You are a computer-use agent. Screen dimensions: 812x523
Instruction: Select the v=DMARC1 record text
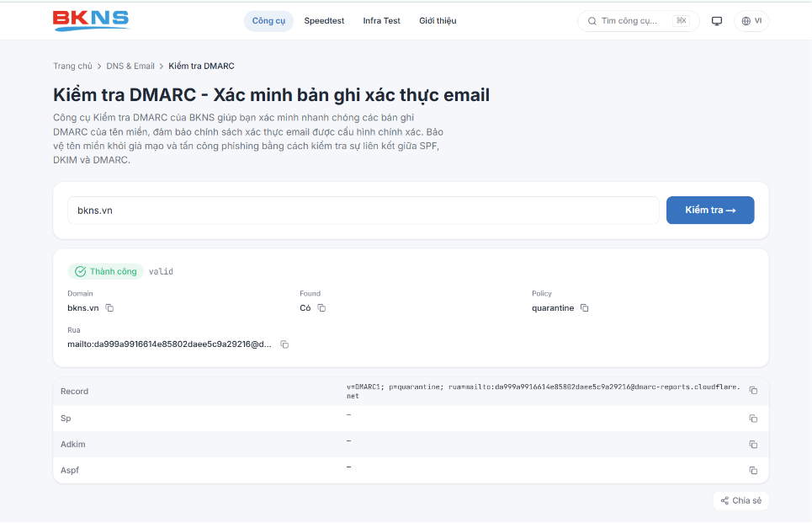click(x=544, y=392)
